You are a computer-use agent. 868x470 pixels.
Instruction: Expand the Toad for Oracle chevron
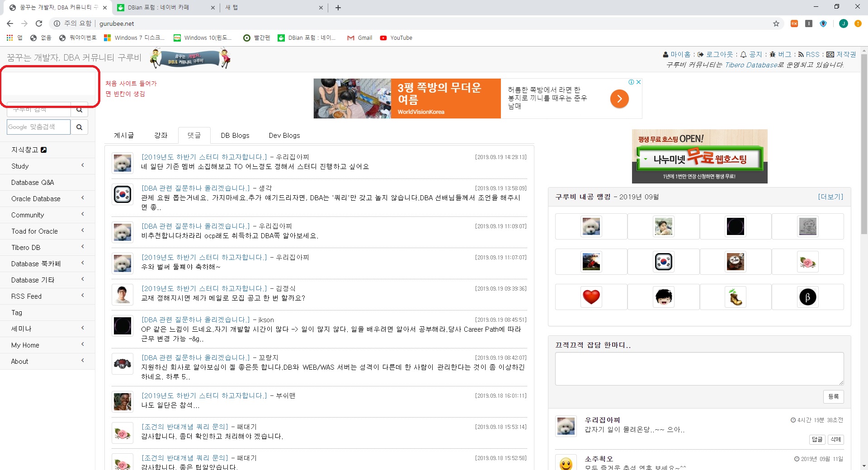[83, 230]
